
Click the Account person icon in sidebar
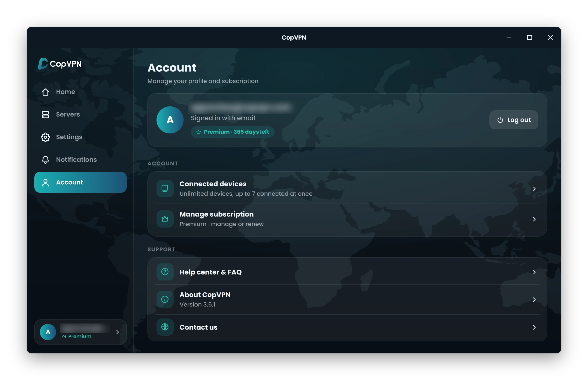pyautogui.click(x=45, y=182)
